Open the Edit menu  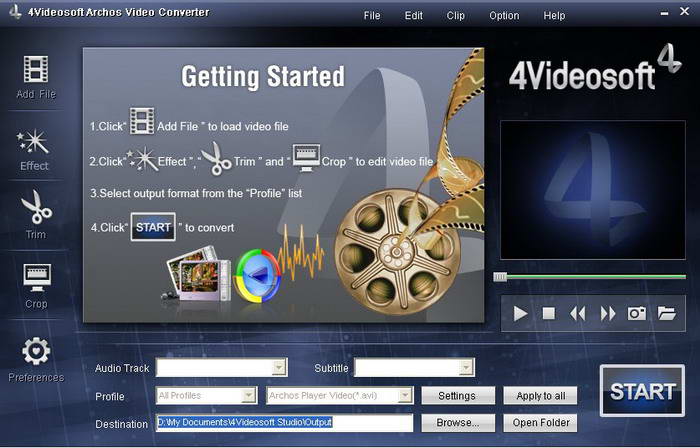coord(413,16)
